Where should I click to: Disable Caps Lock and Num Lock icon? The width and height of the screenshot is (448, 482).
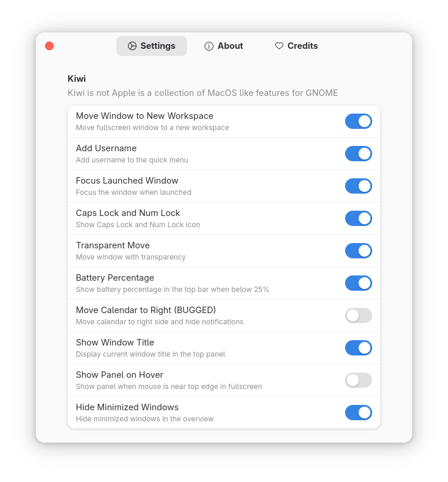pyautogui.click(x=358, y=218)
